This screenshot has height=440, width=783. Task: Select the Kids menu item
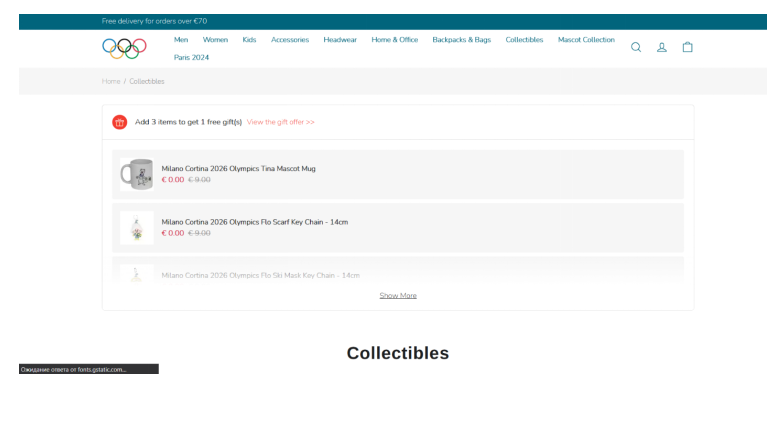pyautogui.click(x=249, y=40)
